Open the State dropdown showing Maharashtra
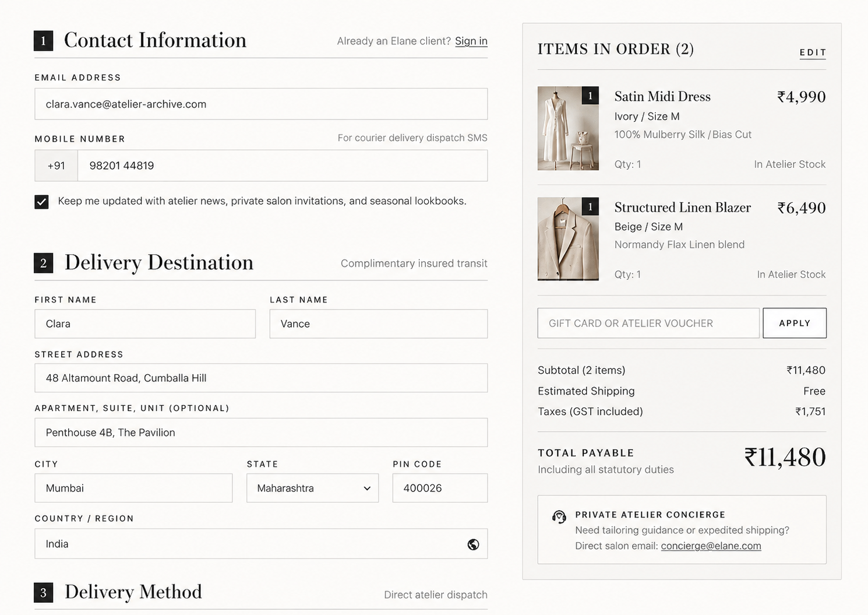This screenshot has height=615, width=868. pyautogui.click(x=312, y=488)
